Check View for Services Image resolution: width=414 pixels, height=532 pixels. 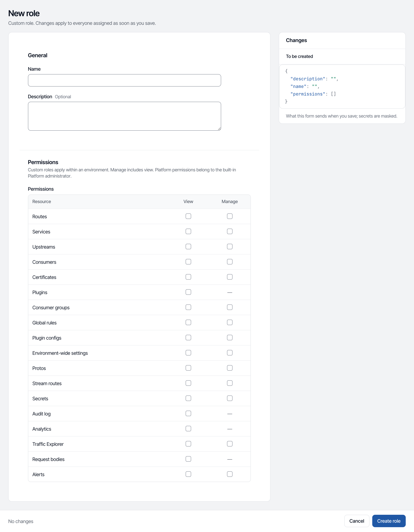(x=188, y=231)
